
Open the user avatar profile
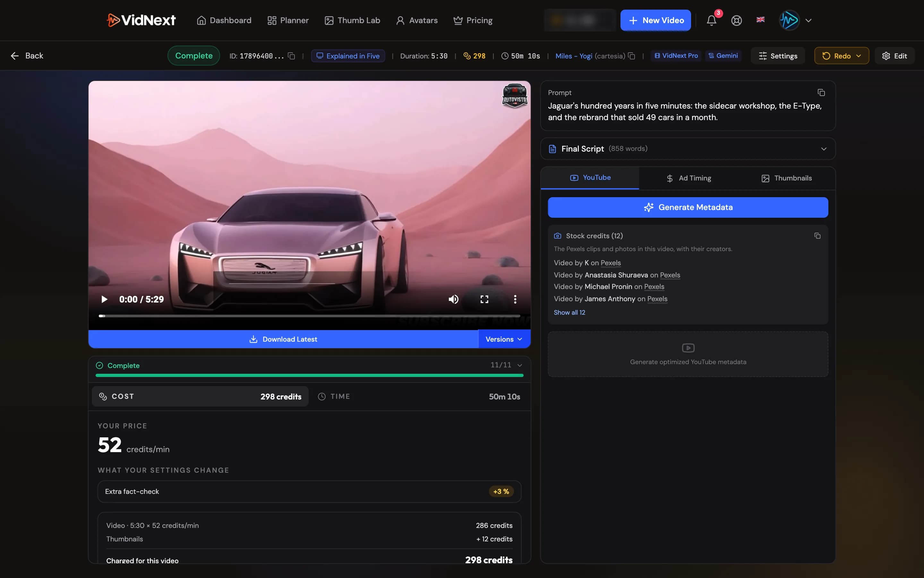(789, 20)
